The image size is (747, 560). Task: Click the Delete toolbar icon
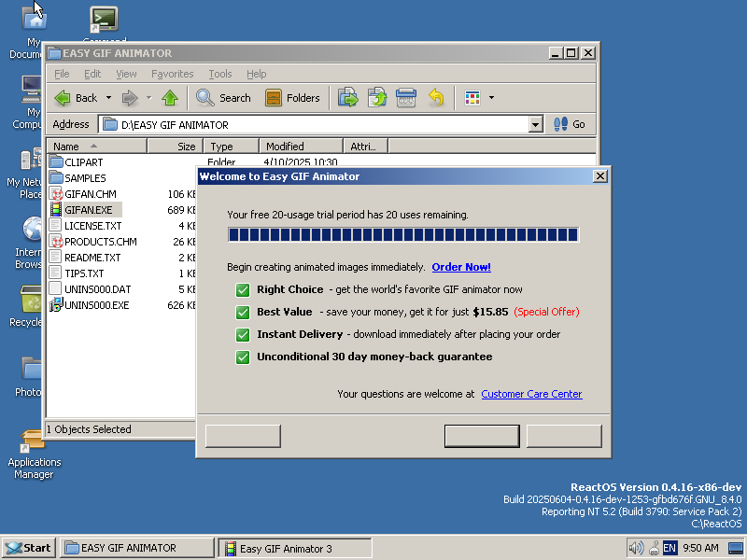(406, 98)
